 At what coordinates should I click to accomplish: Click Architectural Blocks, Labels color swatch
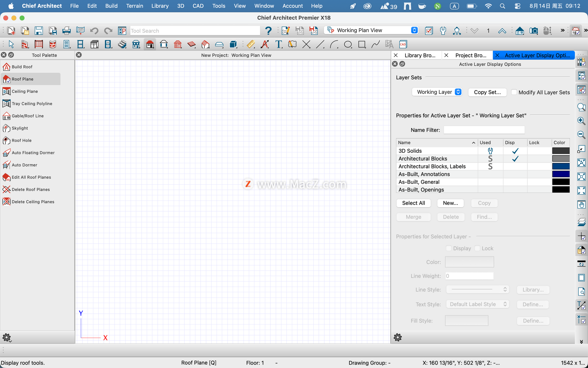click(x=561, y=167)
